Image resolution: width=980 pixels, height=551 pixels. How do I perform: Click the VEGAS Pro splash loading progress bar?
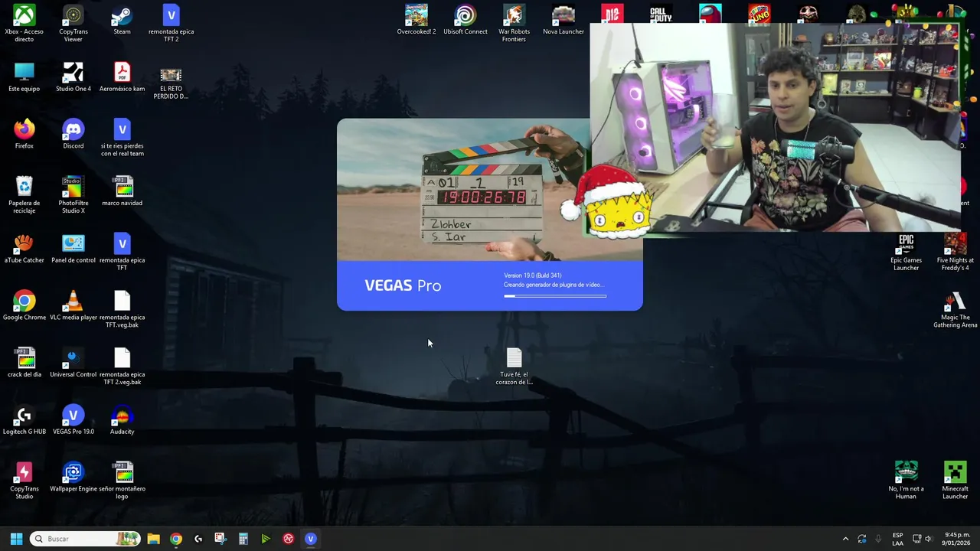tap(555, 296)
